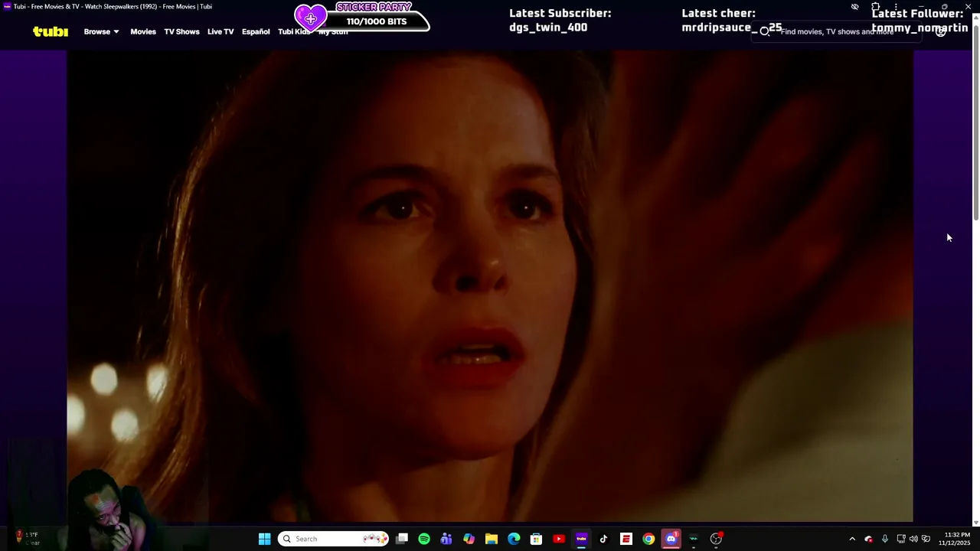Open the red E app in taskbar
980x551 pixels.
(x=626, y=539)
